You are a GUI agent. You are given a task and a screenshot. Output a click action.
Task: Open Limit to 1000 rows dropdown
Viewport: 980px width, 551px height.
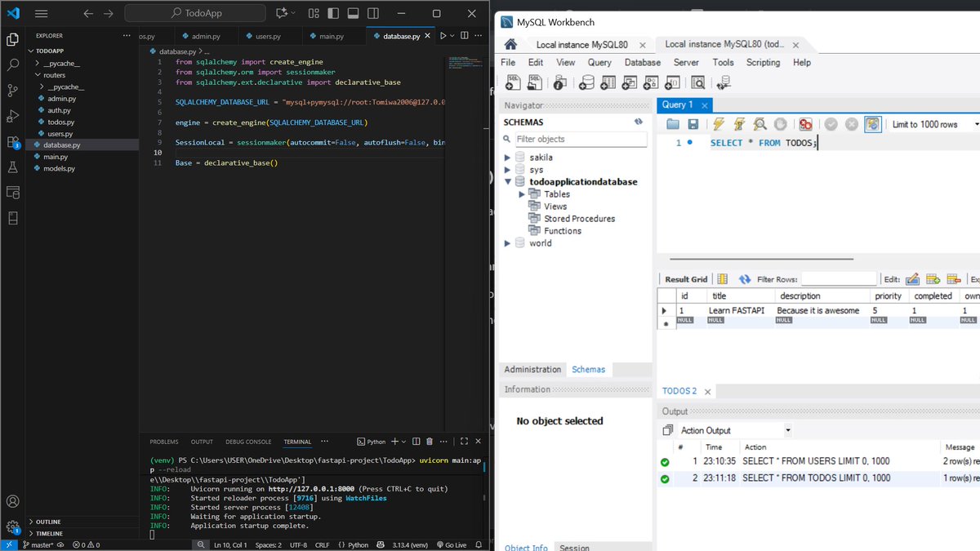[x=935, y=124]
